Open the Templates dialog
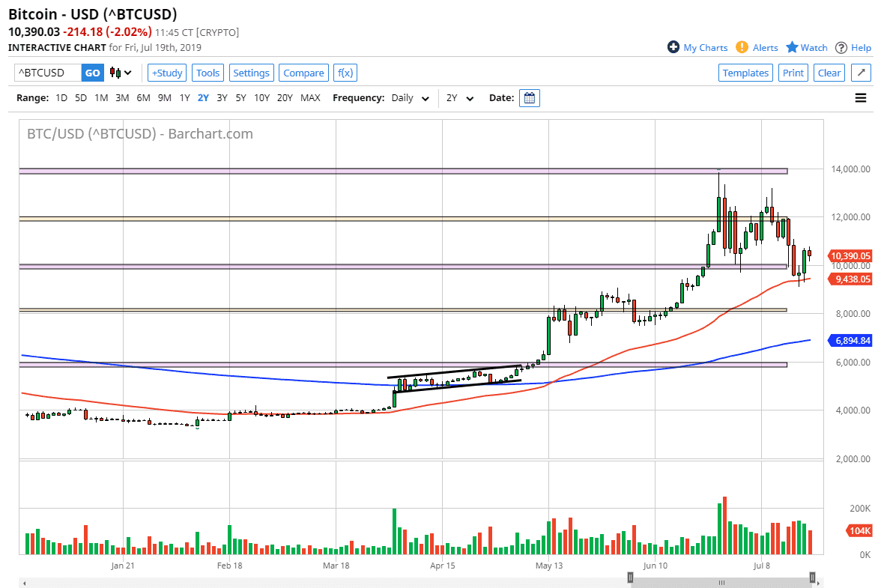 click(745, 73)
